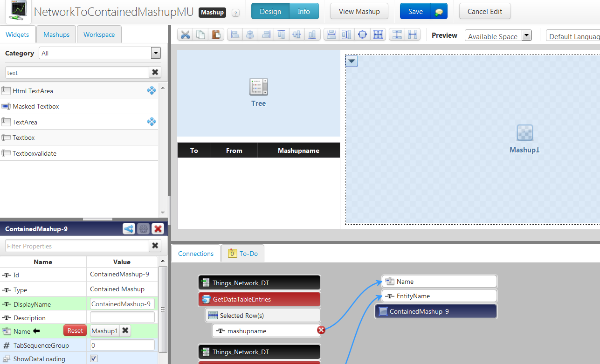Screen dimensions: 600x364
Task: Click the properties panel scrollbar
Action: pos(163,309)
